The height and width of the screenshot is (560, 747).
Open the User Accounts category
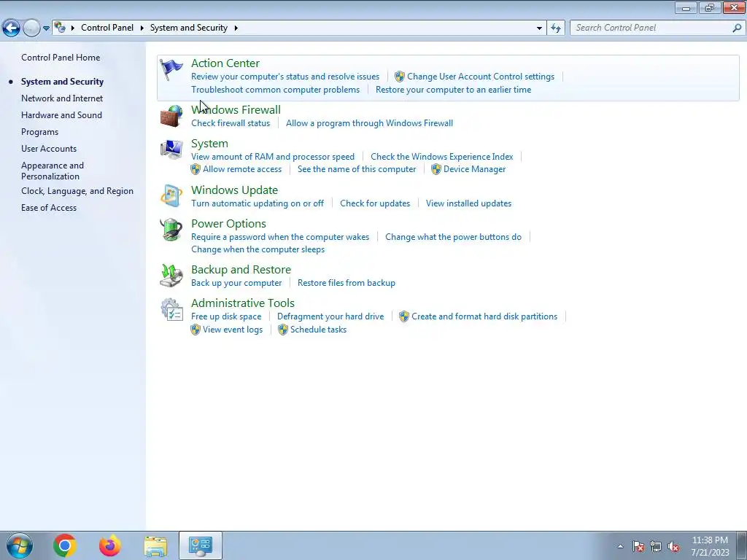tap(49, 149)
